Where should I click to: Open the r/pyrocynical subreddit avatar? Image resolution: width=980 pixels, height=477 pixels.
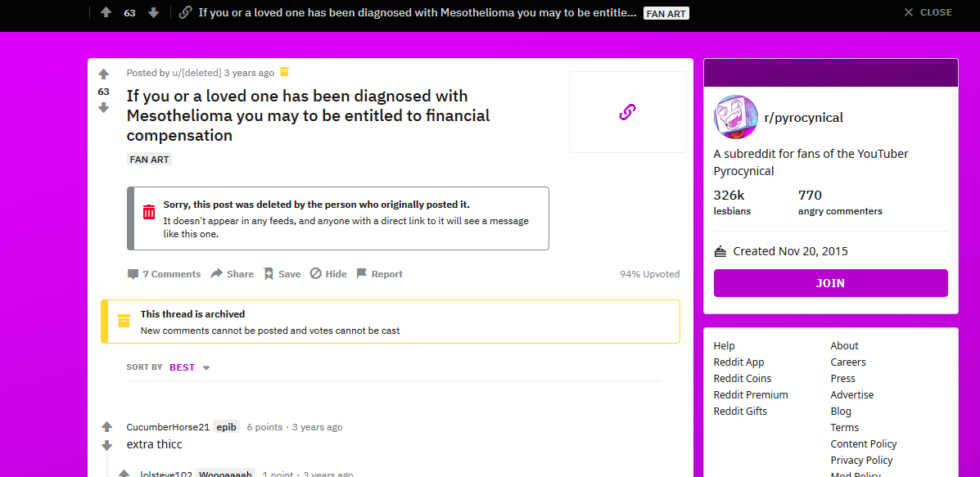[x=736, y=117]
